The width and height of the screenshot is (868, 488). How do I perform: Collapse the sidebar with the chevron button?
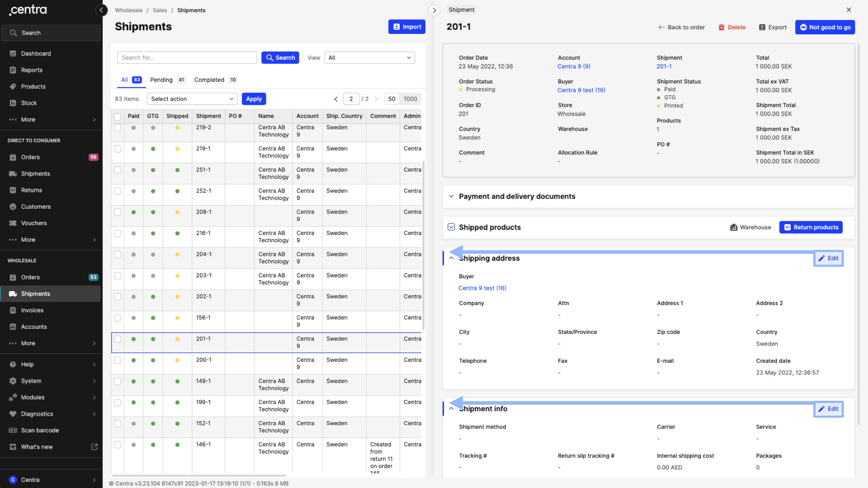tap(101, 10)
